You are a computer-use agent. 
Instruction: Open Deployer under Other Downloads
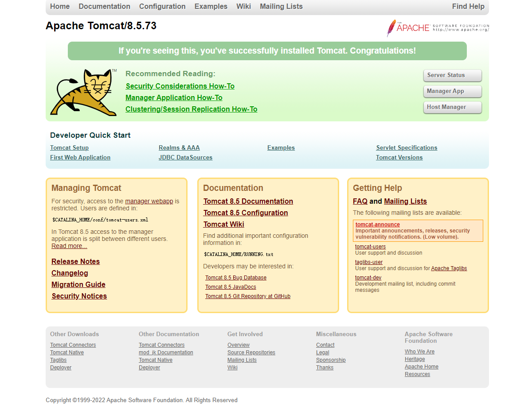click(x=61, y=368)
